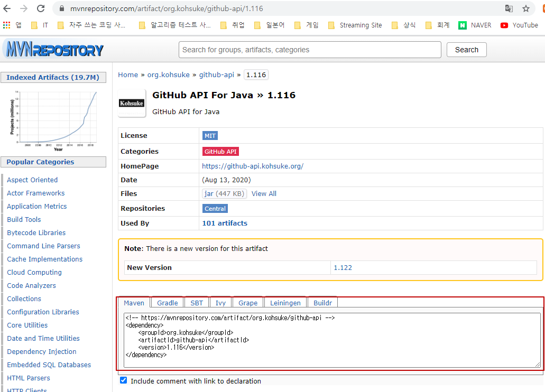The image size is (545, 392).
Task: Go back with the browser back arrow
Action: tap(7, 8)
